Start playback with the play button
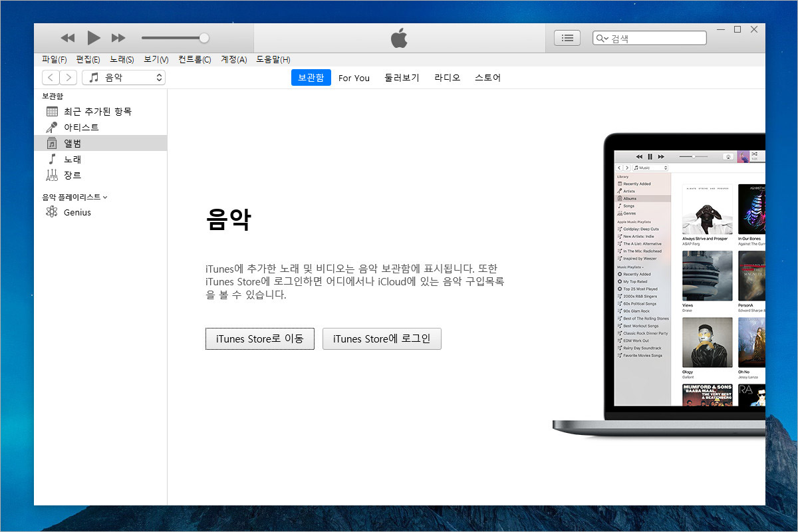 94,38
